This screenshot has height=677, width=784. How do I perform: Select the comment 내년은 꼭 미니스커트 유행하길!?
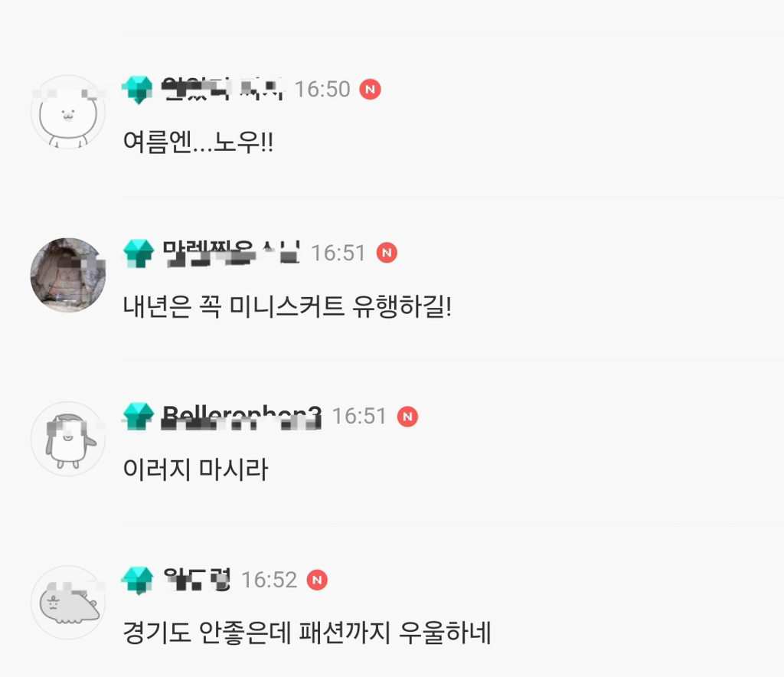click(x=288, y=306)
